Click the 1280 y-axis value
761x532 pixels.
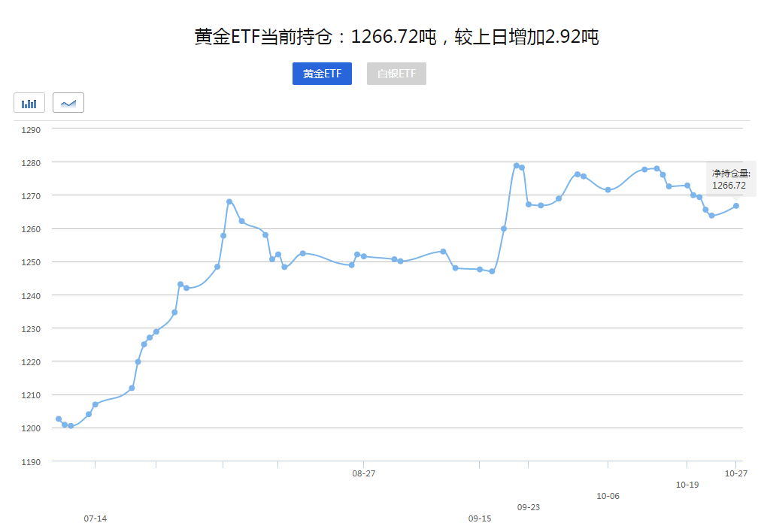[31, 163]
